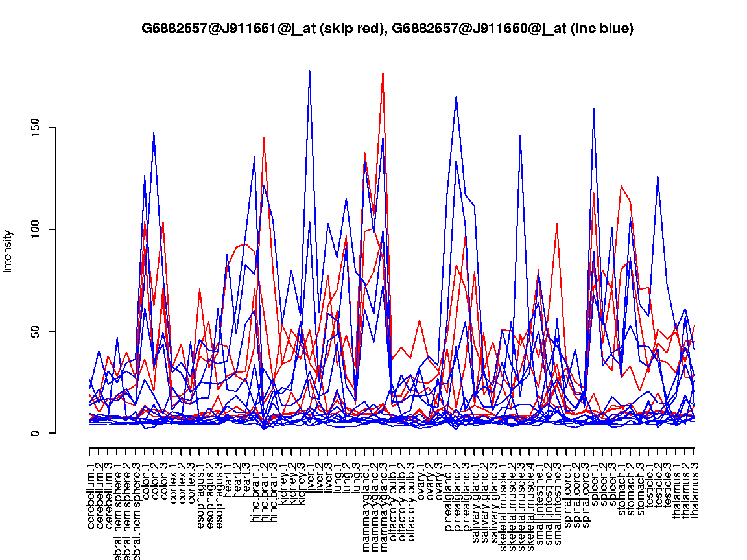Image resolution: width=747 pixels, height=560 pixels.
Task: Click the 50 y-axis tick label
Action: point(36,331)
